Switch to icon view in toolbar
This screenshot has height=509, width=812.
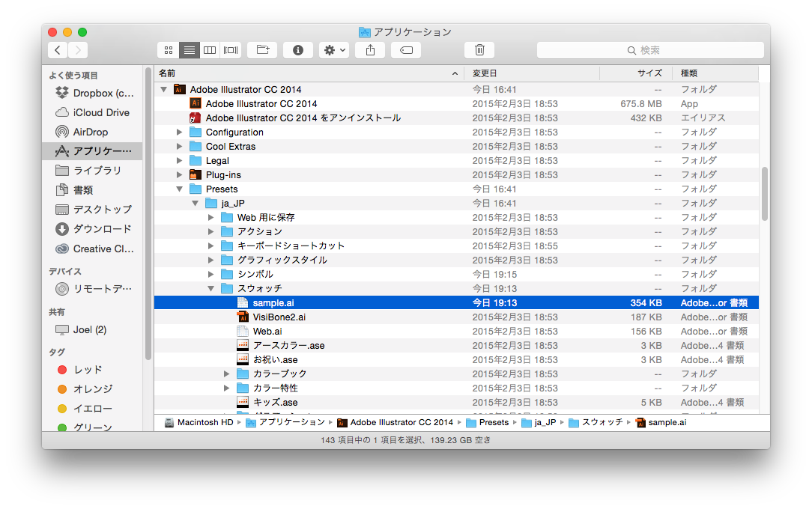click(169, 50)
